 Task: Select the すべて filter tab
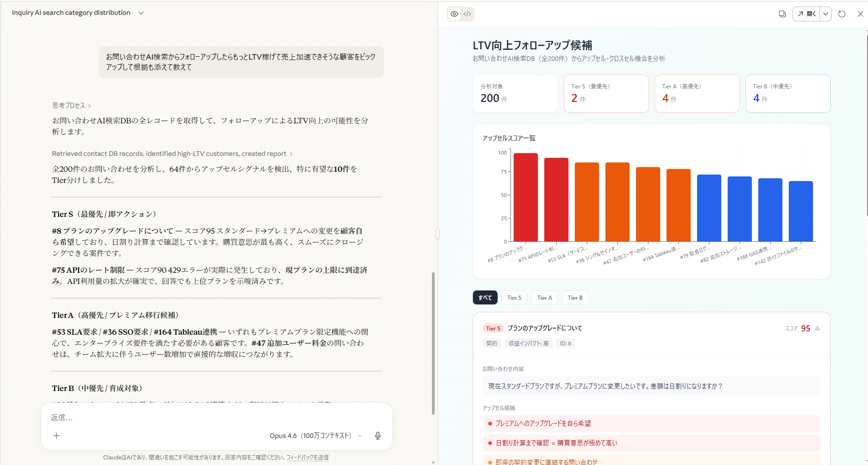[x=485, y=298]
